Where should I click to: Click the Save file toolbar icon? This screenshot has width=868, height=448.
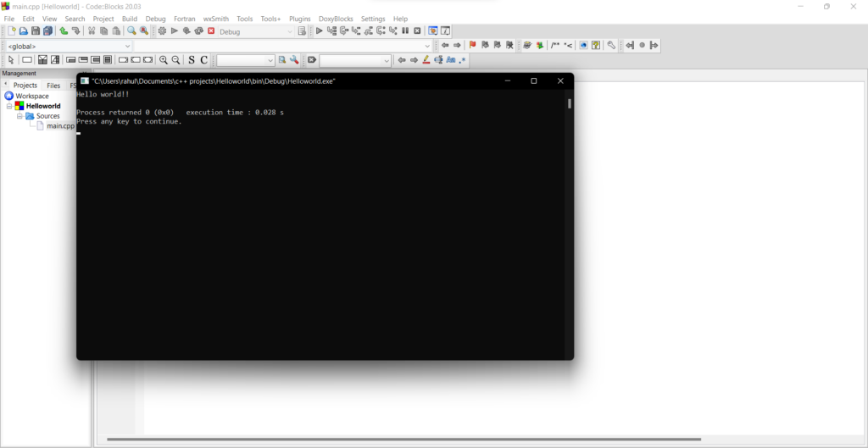coord(36,31)
